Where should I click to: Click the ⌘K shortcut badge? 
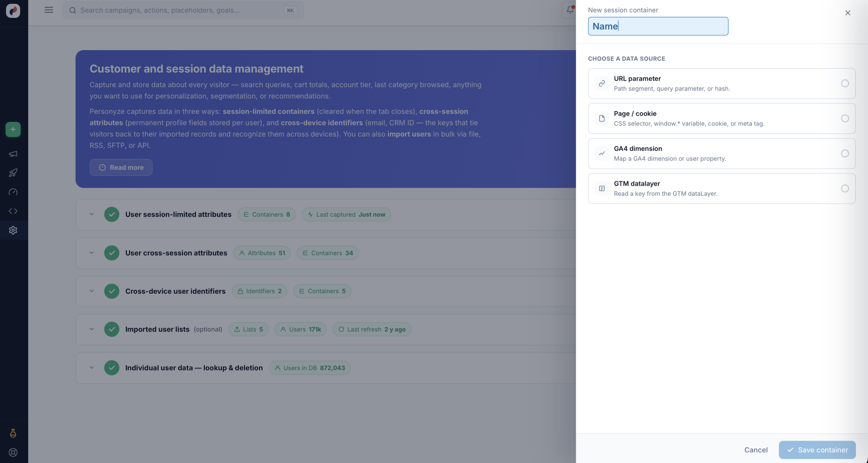point(290,10)
